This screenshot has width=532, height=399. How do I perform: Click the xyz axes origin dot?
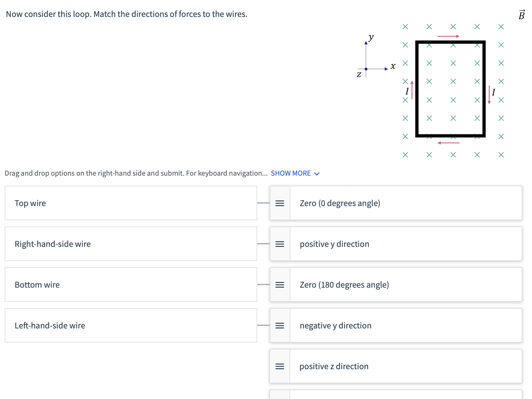tap(366, 69)
